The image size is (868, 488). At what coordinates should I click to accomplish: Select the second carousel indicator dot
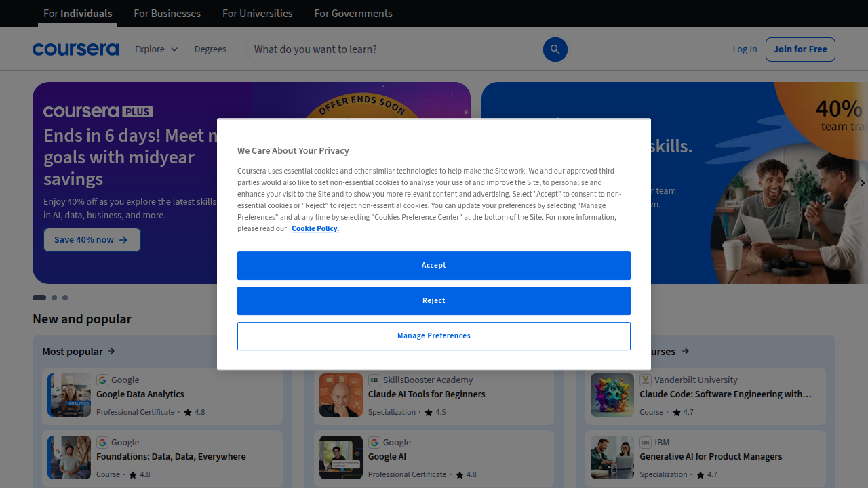(x=54, y=298)
